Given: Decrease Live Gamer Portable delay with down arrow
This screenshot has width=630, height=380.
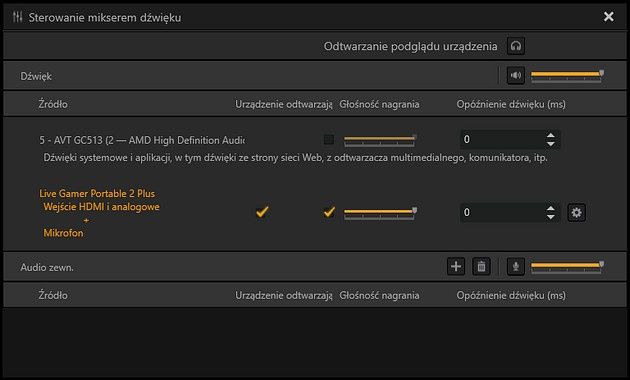Looking at the screenshot, I should click(x=550, y=217).
